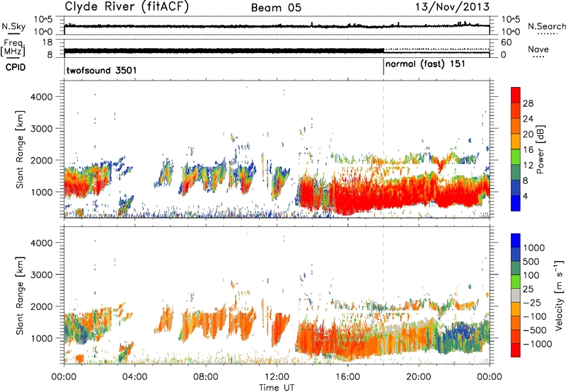Click the 'Freq. [MHz]' axis label

pos(13,48)
